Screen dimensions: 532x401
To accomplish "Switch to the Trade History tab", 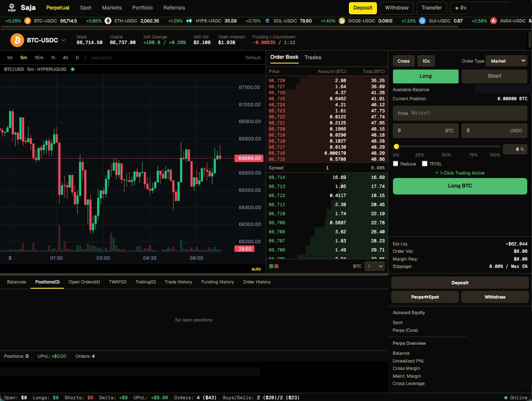I will coord(178,282).
